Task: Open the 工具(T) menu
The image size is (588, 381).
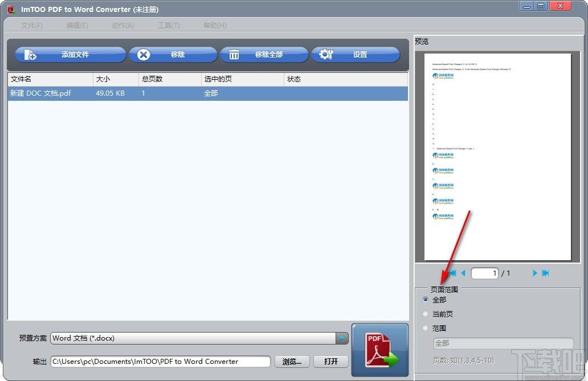Action: (169, 26)
